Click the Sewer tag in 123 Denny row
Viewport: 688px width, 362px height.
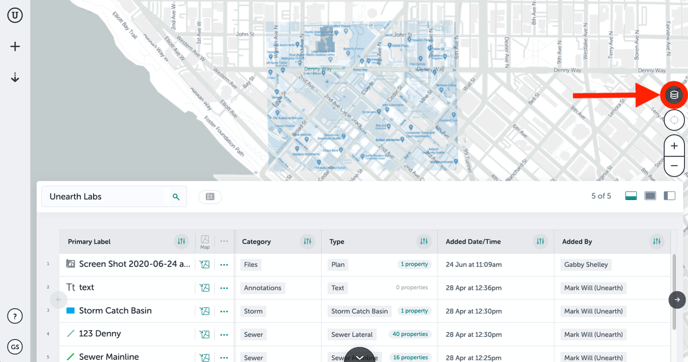coord(253,334)
